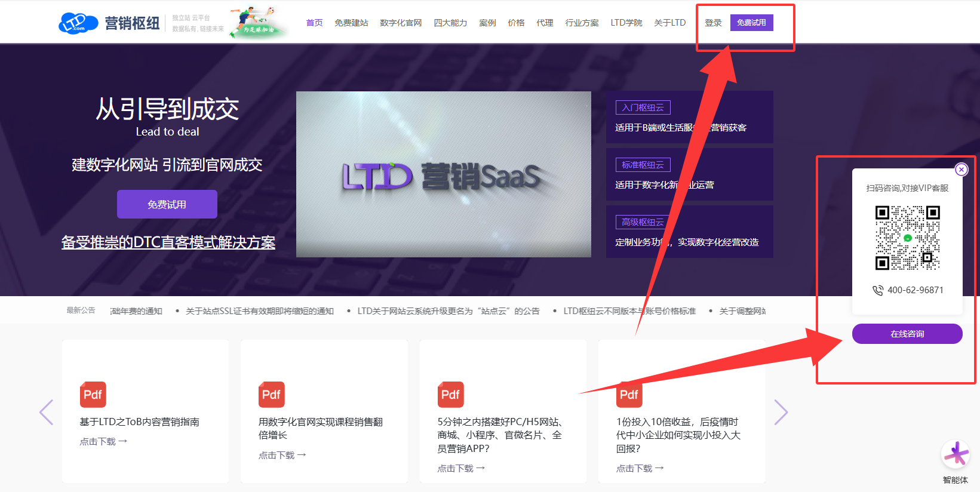Select the 高级枢纽云 plan tag
This screenshot has height=492, width=980.
(643, 222)
